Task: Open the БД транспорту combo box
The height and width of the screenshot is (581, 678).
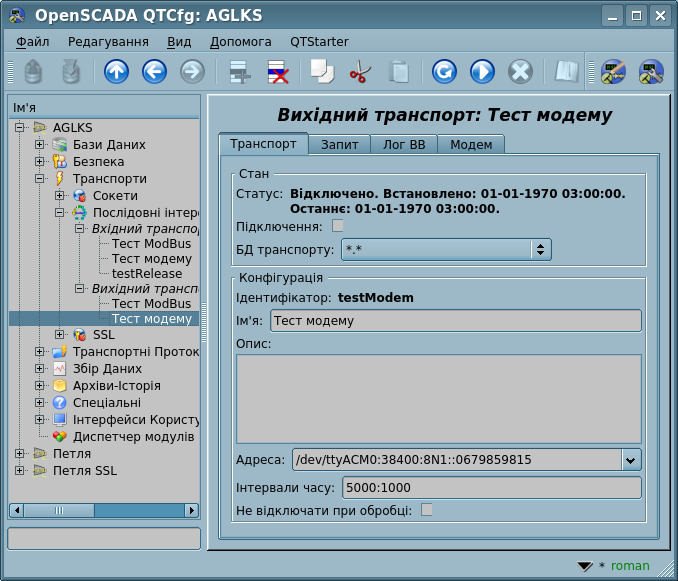Action: click(446, 249)
